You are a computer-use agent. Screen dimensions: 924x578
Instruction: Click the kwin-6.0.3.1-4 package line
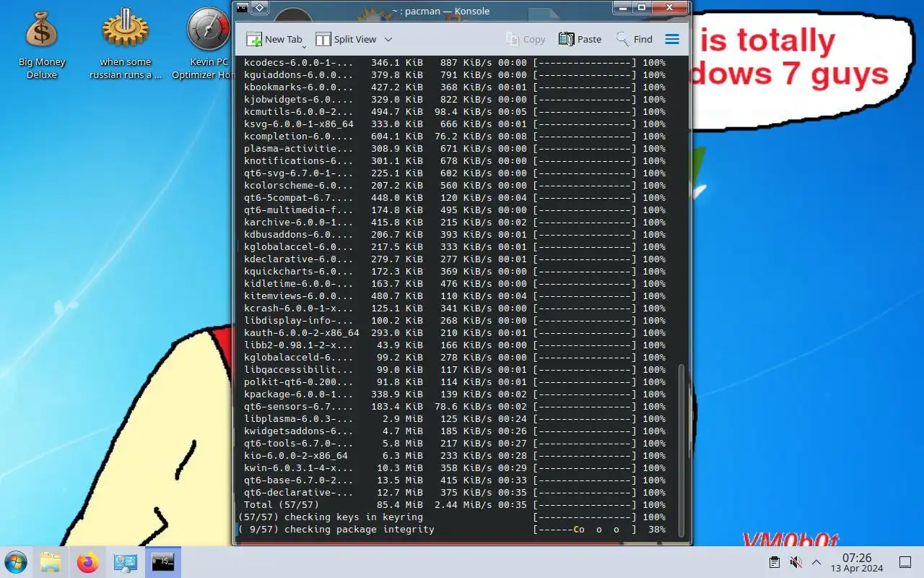tap(455, 468)
